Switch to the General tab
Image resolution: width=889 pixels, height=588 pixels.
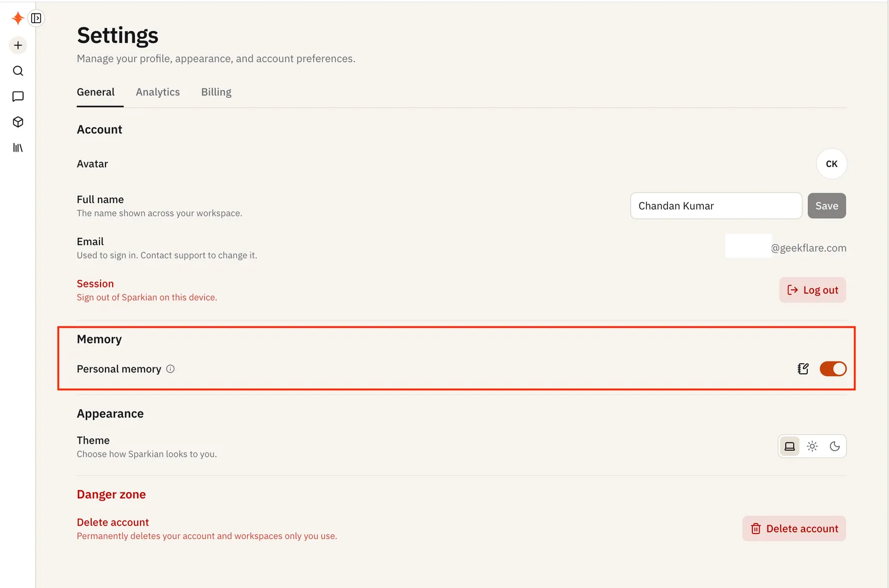click(x=96, y=92)
